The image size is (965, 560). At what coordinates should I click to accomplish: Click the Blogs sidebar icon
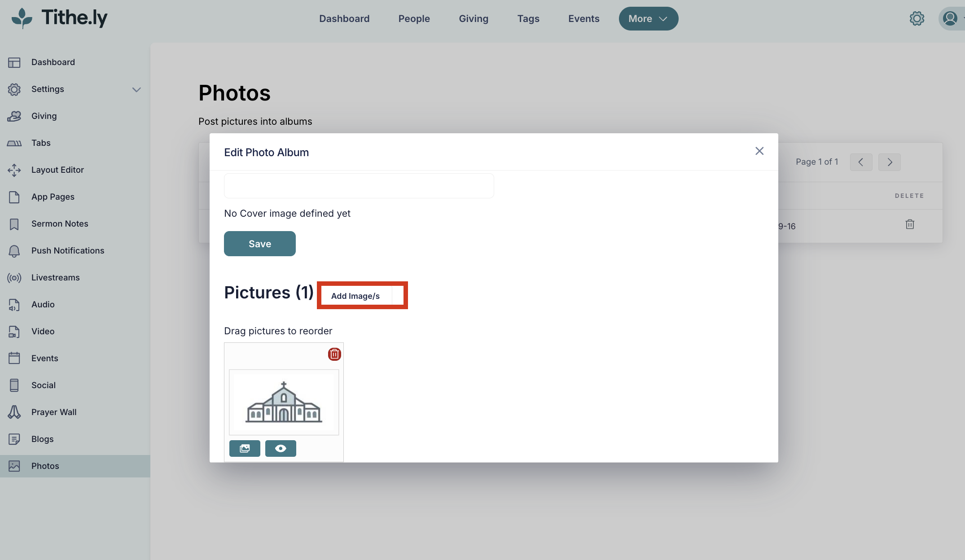(x=14, y=439)
